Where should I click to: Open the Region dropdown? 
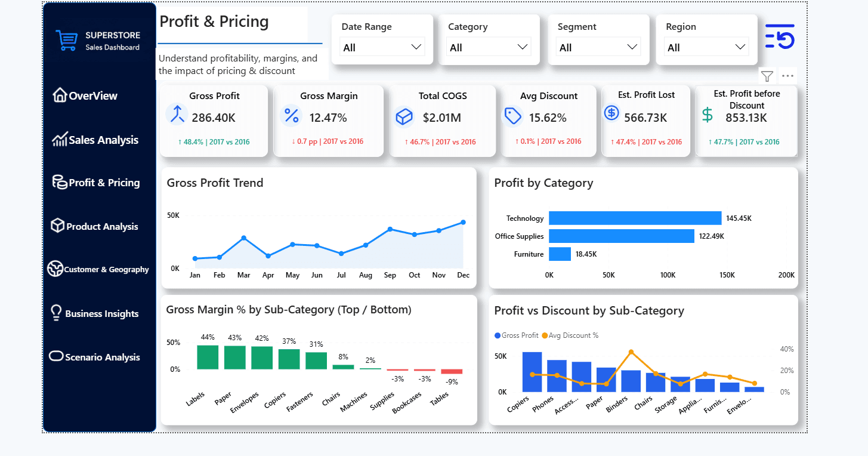(706, 47)
